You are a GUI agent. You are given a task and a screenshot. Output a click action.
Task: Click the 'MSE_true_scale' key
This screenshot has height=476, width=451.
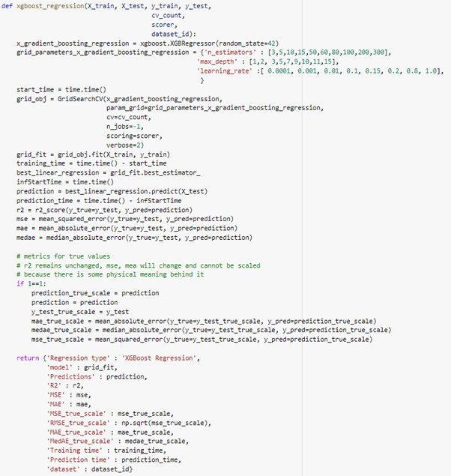pyautogui.click(x=76, y=414)
